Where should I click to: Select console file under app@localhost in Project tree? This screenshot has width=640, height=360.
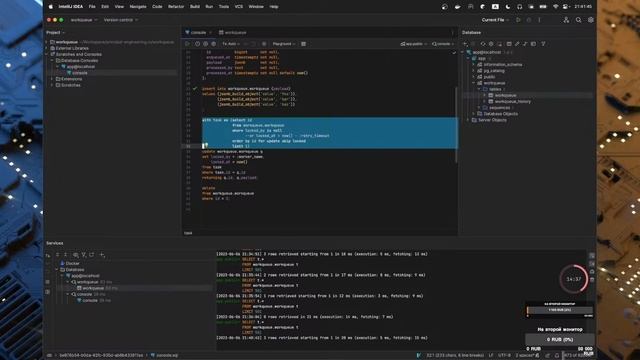point(80,73)
